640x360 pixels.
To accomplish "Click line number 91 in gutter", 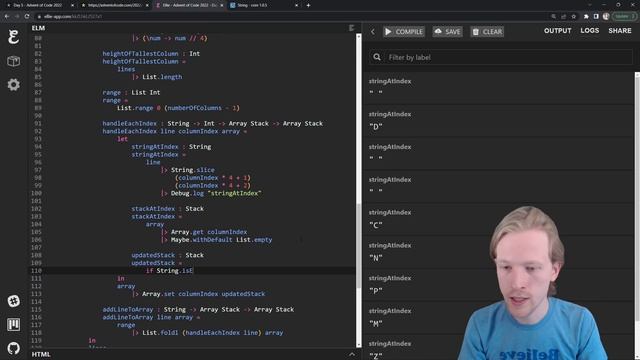I will pyautogui.click(x=38, y=123).
